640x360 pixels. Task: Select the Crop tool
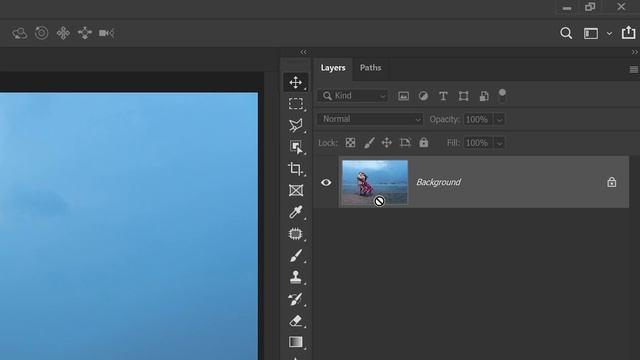(296, 169)
